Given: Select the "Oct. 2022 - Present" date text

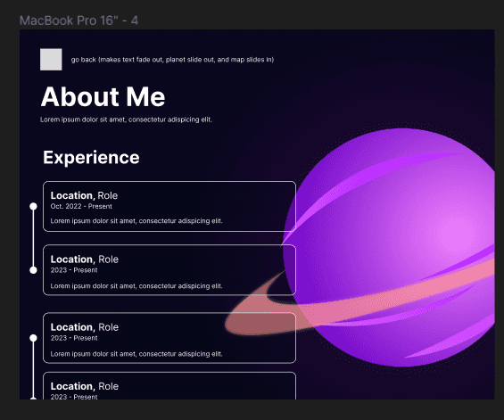Looking at the screenshot, I should pos(81,206).
